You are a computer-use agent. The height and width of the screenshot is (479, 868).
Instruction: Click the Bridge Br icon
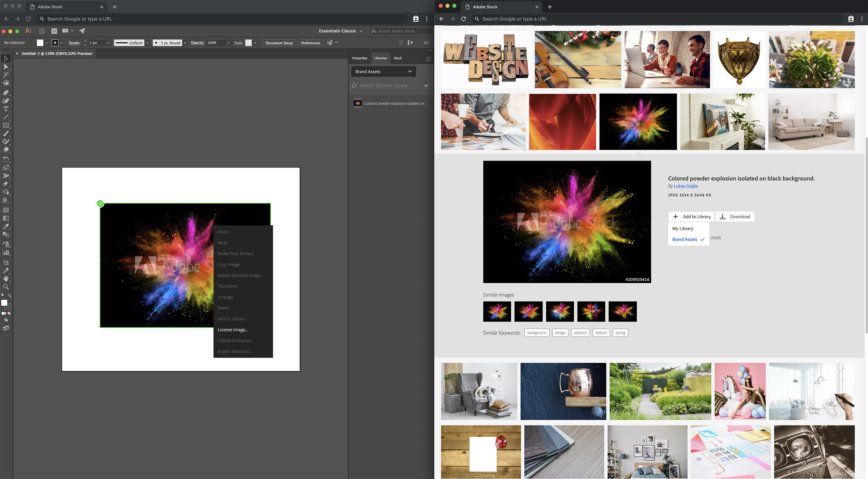pyautogui.click(x=42, y=31)
